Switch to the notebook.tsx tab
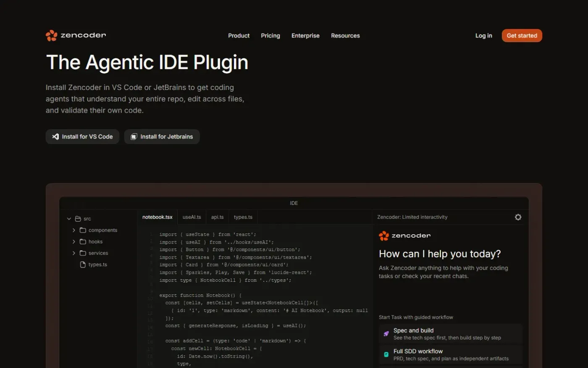The width and height of the screenshot is (588, 368). tap(157, 217)
